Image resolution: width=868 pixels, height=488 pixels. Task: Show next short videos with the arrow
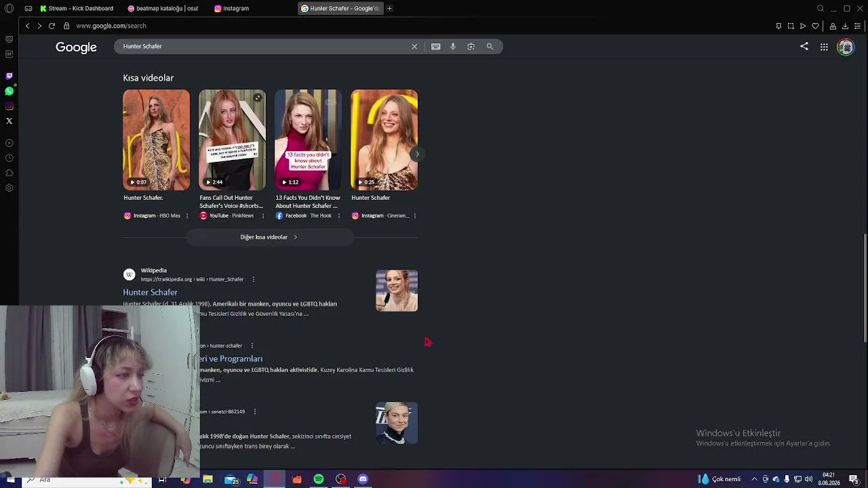(417, 154)
